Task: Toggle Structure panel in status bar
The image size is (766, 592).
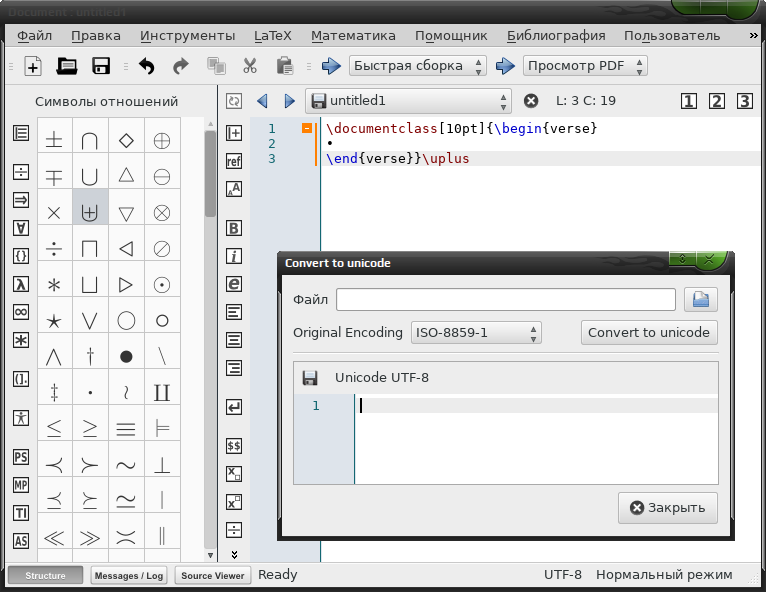Action: [x=45, y=575]
